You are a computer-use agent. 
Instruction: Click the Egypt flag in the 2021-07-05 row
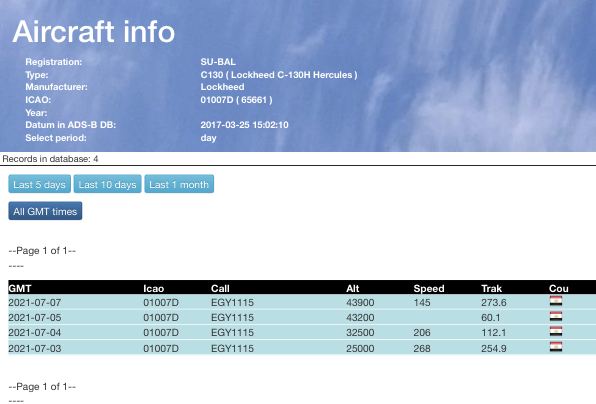pos(556,317)
